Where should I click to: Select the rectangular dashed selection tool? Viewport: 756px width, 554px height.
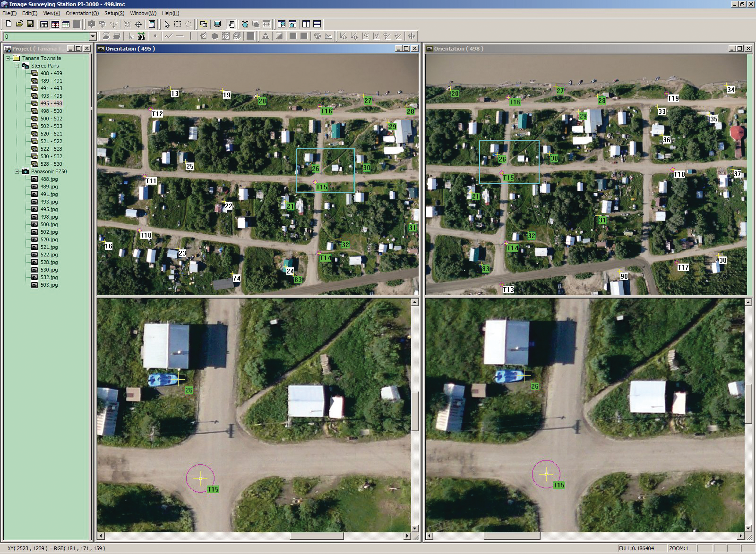click(x=178, y=24)
